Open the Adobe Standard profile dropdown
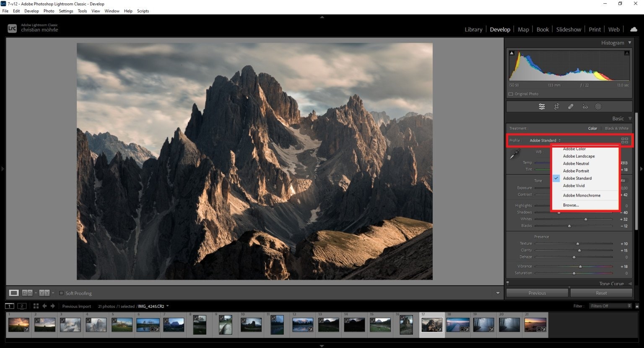 click(545, 140)
